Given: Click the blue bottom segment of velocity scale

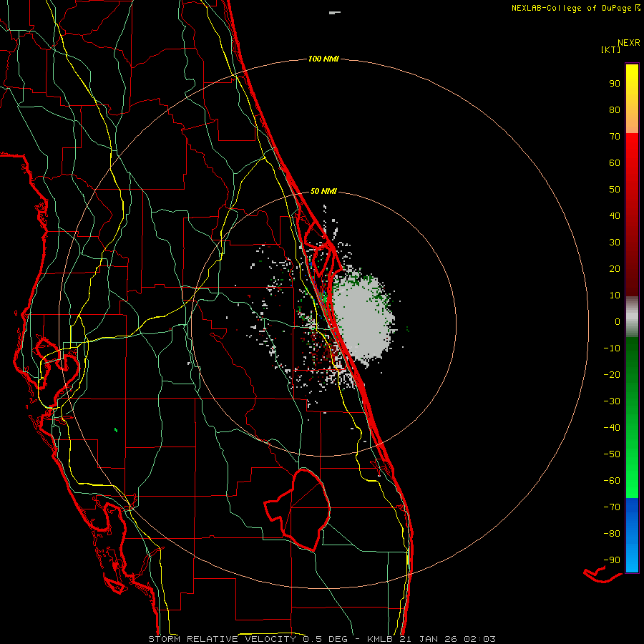Looking at the screenshot, I should click(x=632, y=535).
